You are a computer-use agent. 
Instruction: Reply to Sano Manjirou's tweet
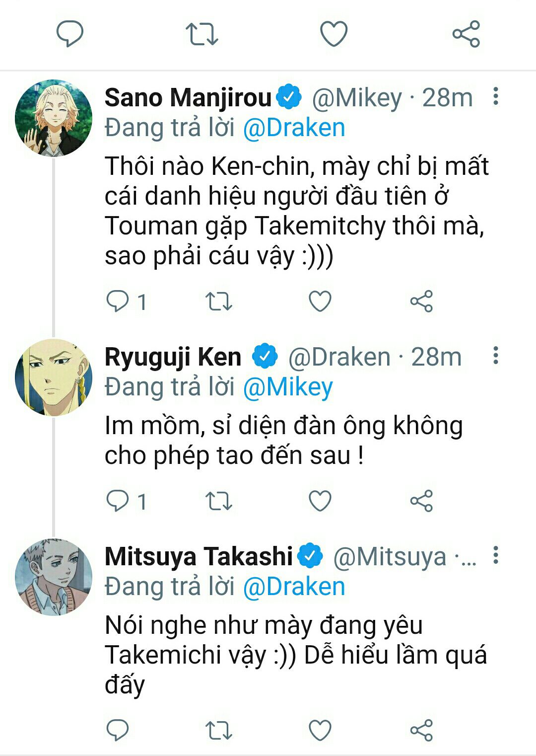point(118,301)
